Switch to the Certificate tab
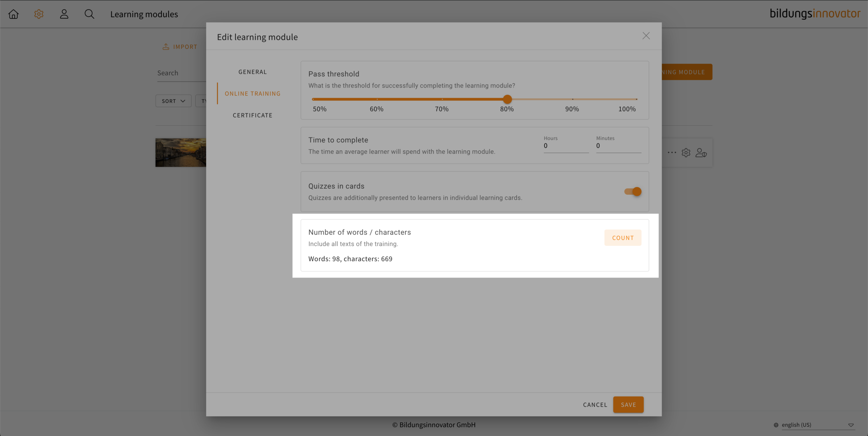The image size is (868, 436). (x=253, y=115)
